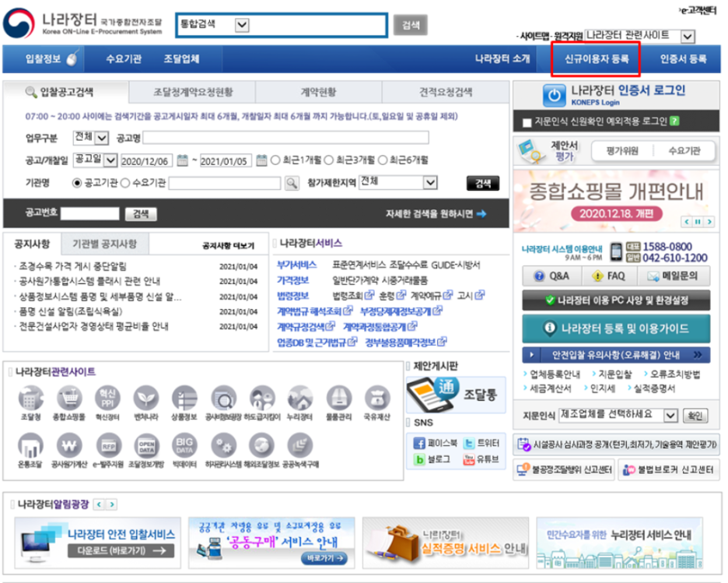This screenshot has height=583, width=728.
Task: Open the 신규이용자 등록 menu
Action: point(597,59)
